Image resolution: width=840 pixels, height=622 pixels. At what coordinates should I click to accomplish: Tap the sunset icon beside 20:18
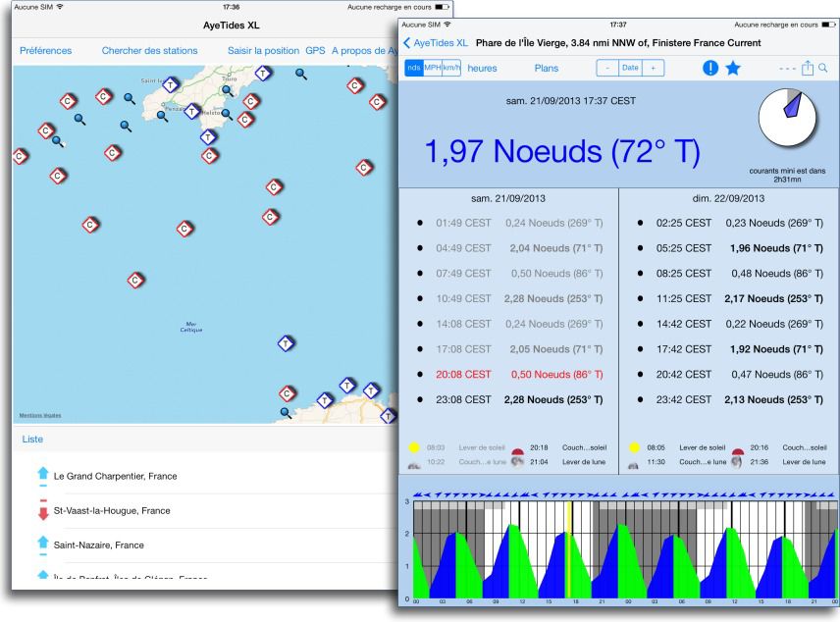point(517,452)
